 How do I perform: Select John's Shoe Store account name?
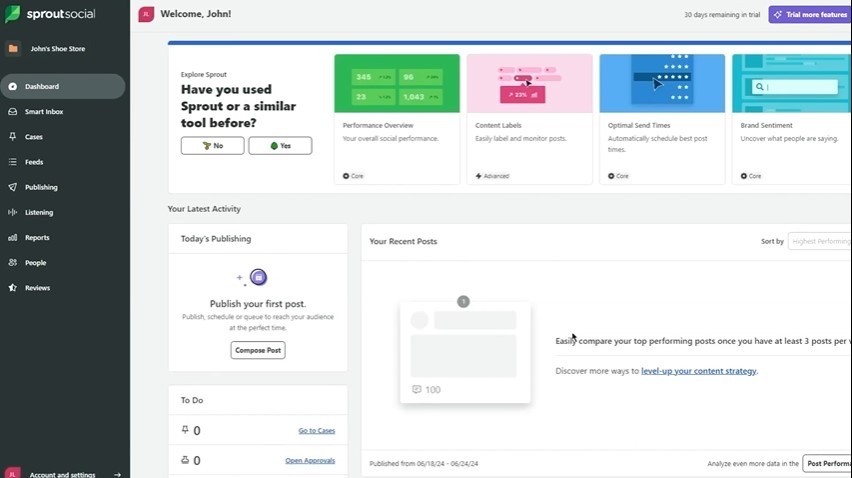pyautogui.click(x=58, y=49)
